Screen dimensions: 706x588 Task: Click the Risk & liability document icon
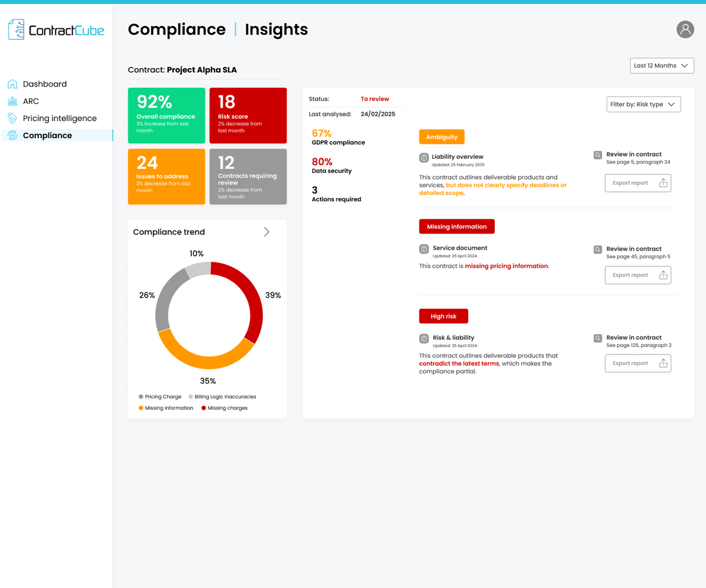tap(424, 339)
